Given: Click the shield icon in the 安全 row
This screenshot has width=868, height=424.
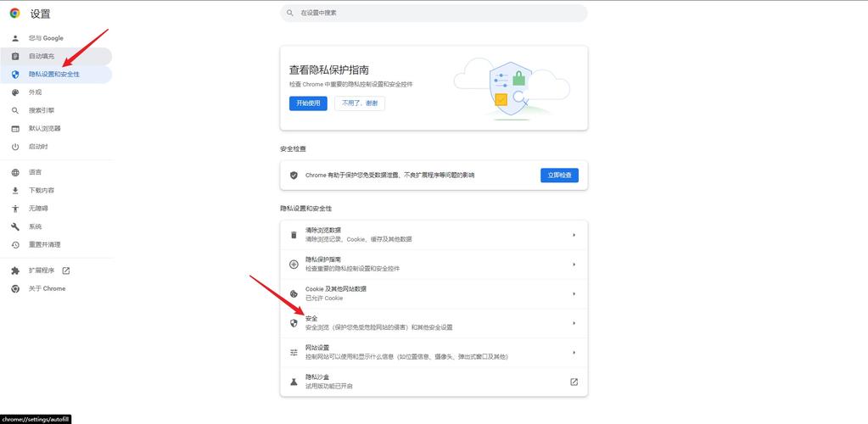Looking at the screenshot, I should click(x=294, y=323).
